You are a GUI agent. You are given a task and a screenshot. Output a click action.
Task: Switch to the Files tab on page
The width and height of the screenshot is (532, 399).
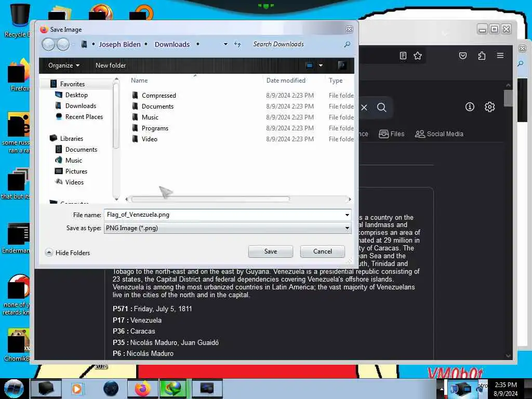[x=392, y=134]
